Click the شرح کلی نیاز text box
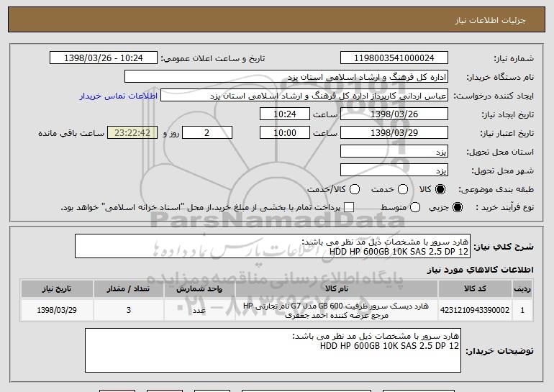Viewport: 554px width, 392px height. coord(273,246)
